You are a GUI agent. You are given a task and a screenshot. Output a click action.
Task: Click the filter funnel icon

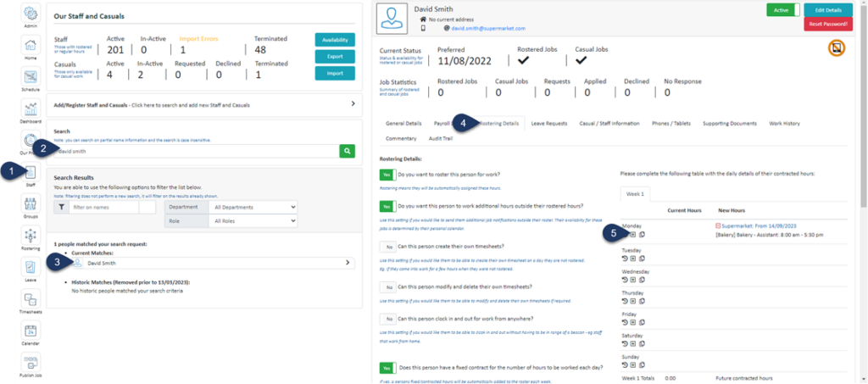click(61, 207)
